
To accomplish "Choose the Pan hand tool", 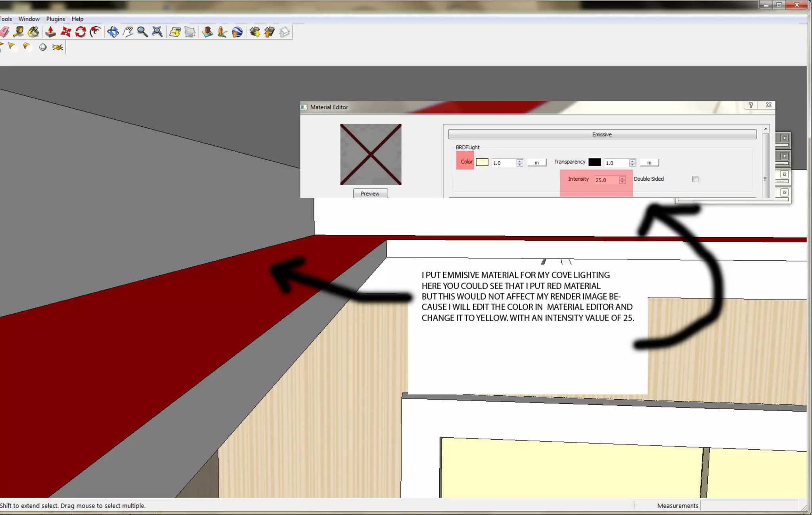I will point(128,32).
